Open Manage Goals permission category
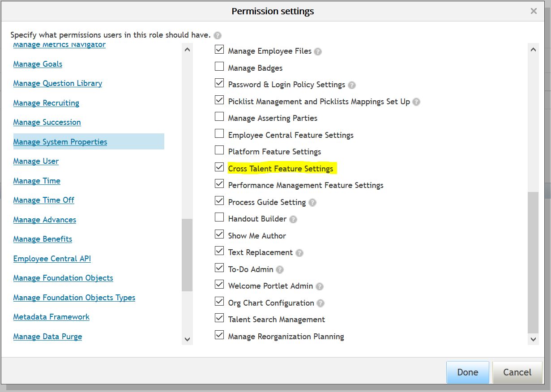This screenshot has width=551, height=392. pyautogui.click(x=38, y=64)
